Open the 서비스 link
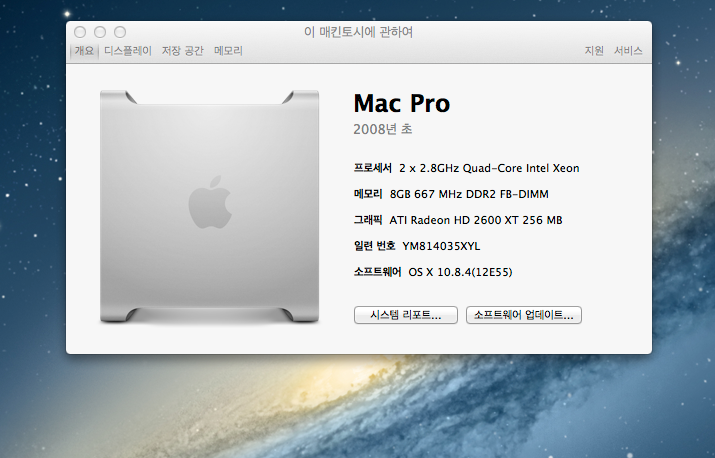Viewport: 715px width, 458px height. point(628,51)
